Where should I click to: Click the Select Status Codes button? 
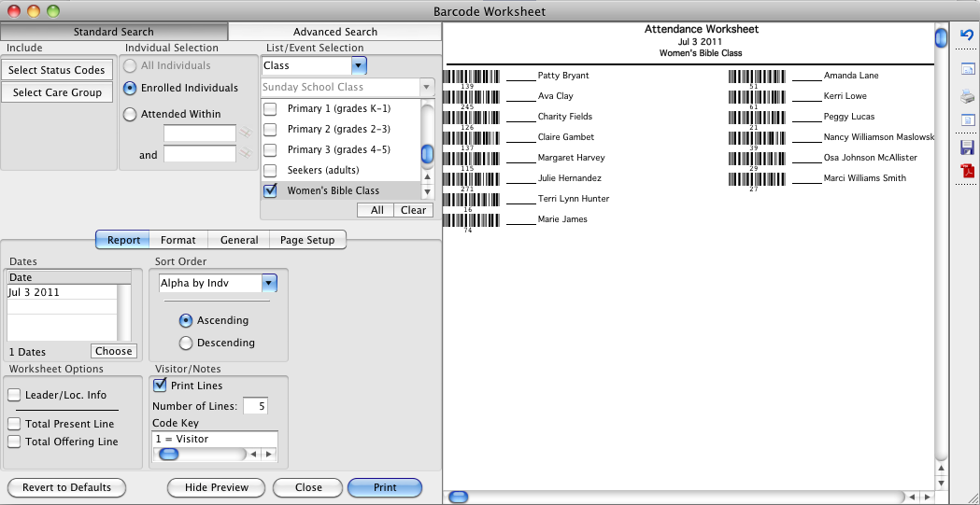pos(57,70)
